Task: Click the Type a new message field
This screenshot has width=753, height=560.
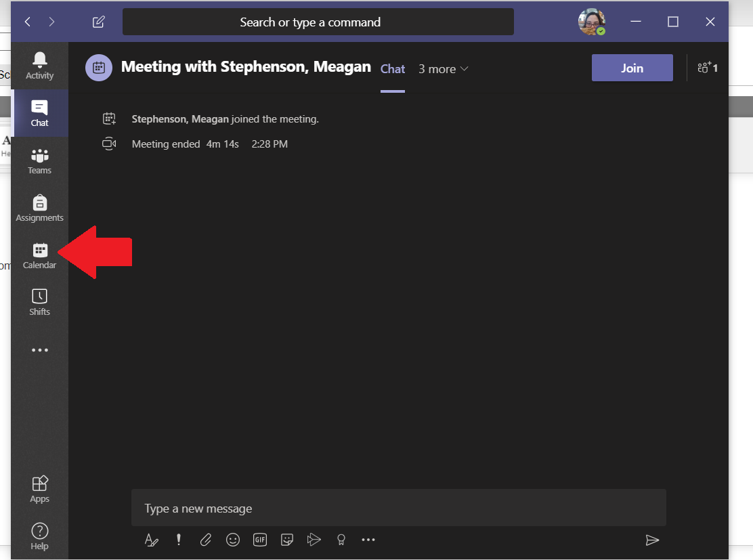Action: 399,508
